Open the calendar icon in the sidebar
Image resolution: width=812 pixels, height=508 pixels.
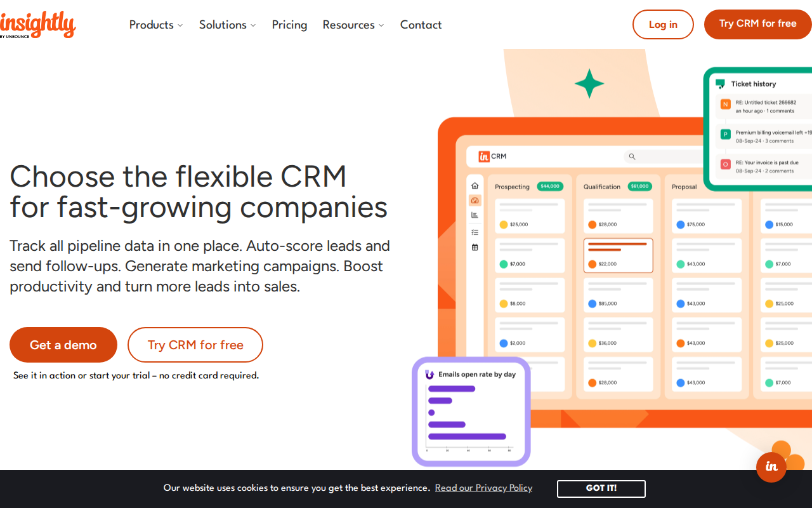pos(475,246)
